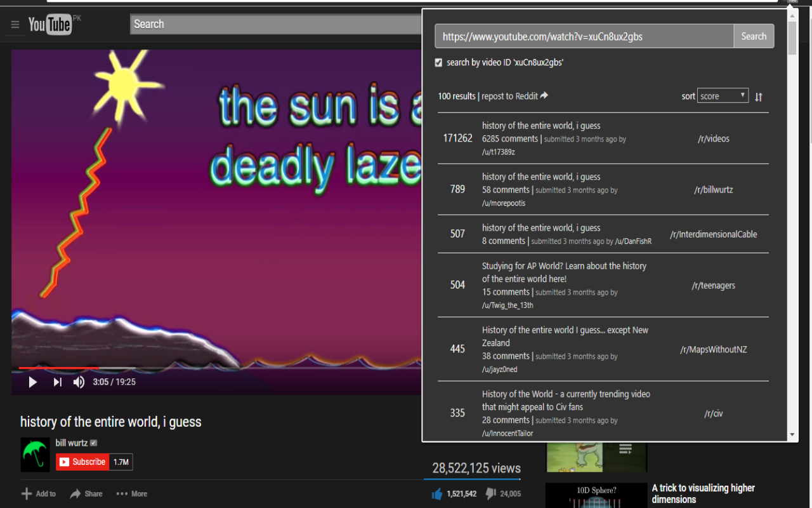Screen dimensions: 812x508
Task: Toggle search by video ID checkbox
Action: 438,62
